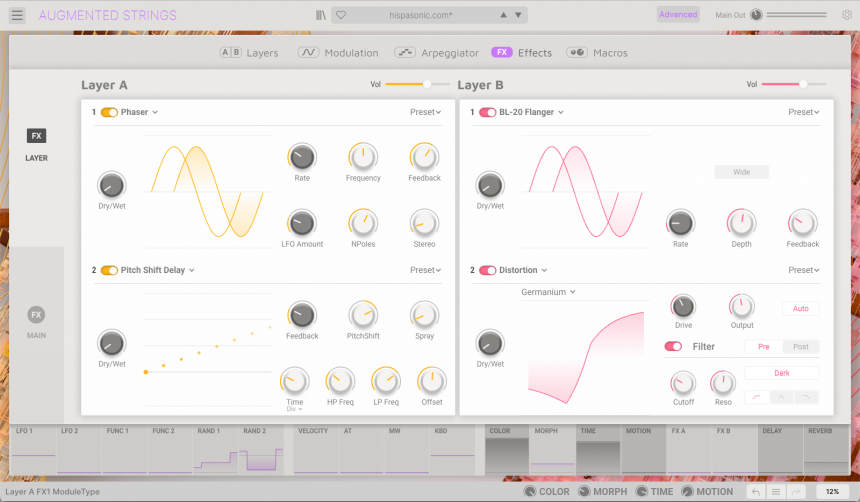
Task: Click the MORPH macro knob in status bar
Action: pyautogui.click(x=584, y=492)
